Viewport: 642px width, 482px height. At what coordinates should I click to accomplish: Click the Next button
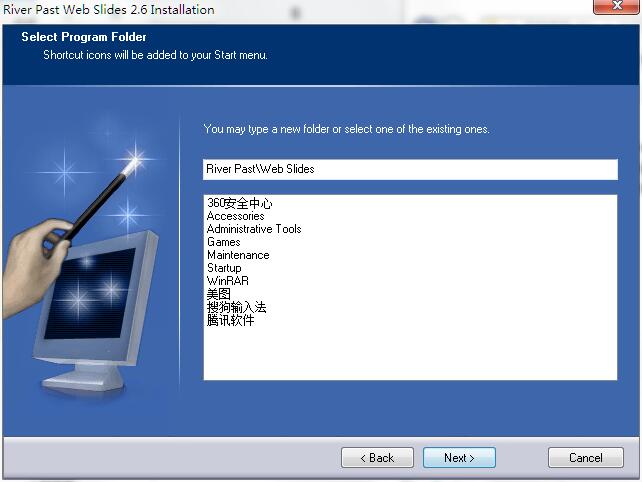coord(459,457)
